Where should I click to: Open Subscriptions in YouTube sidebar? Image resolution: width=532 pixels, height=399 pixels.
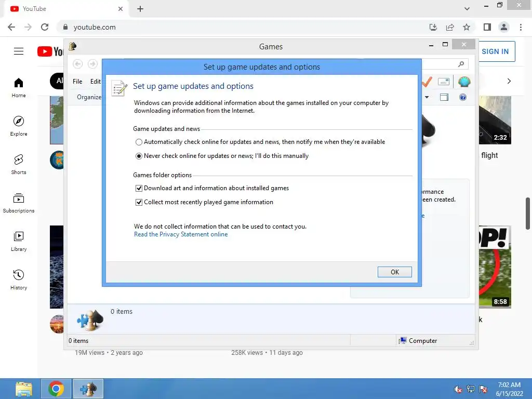19,203
